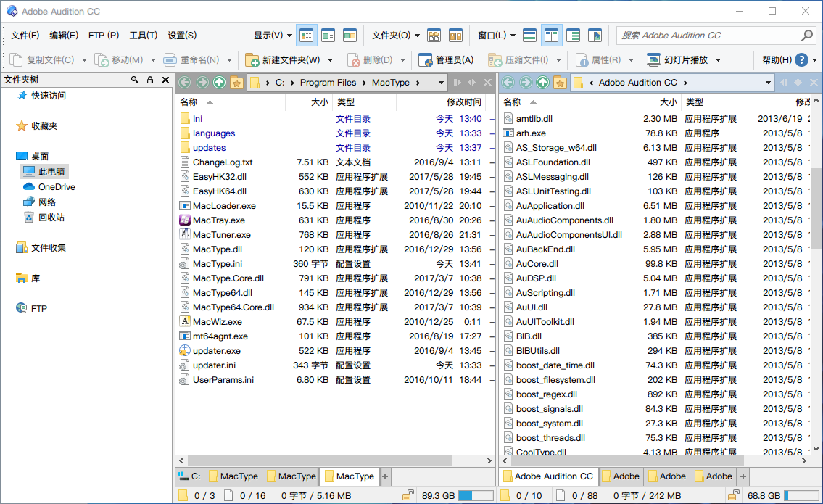
Task: Expand the Move (移动) dropdown arrow
Action: tap(153, 60)
